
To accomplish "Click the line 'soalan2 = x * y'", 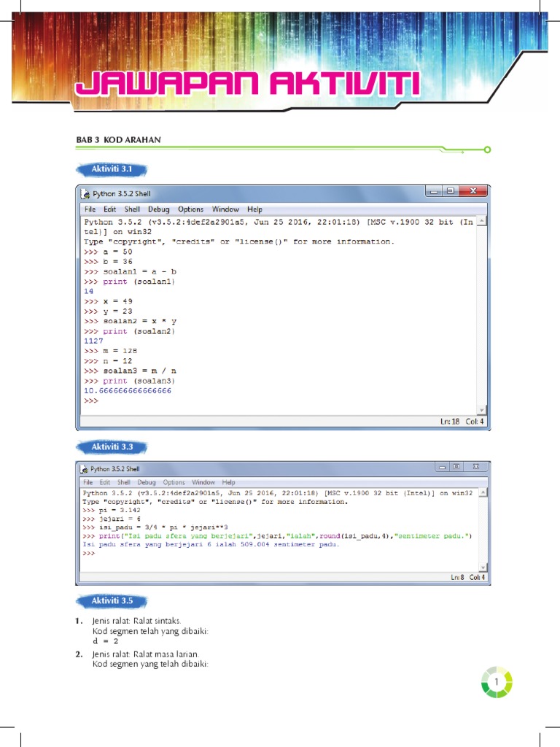I will pyautogui.click(x=139, y=321).
